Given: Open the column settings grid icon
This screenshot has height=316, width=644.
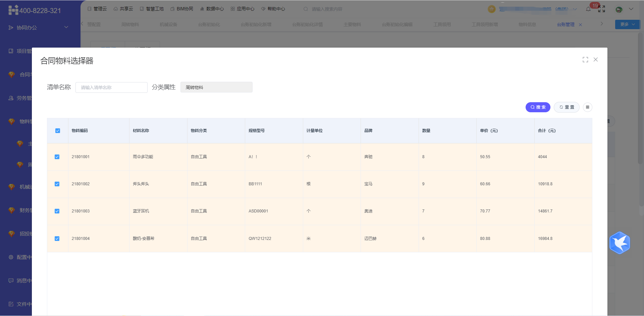Looking at the screenshot, I should [x=588, y=107].
